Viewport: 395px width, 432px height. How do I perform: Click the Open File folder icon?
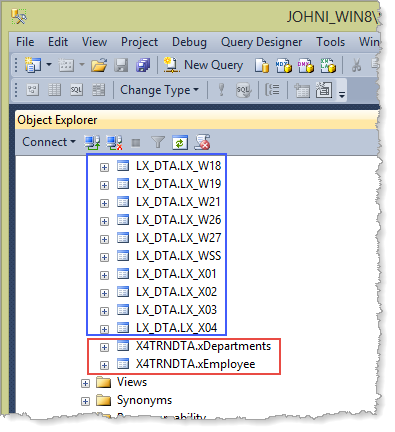coord(99,65)
